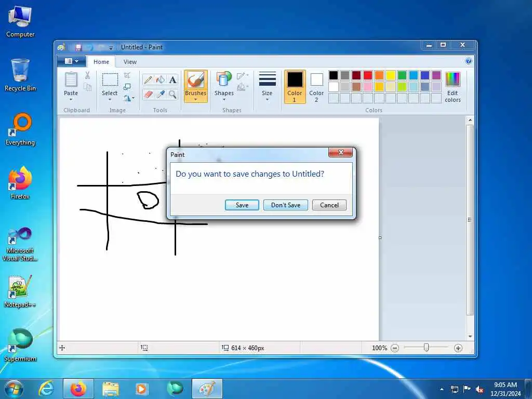This screenshot has width=532, height=399.
Task: Click the Shapes gallery icon
Action: (x=224, y=79)
